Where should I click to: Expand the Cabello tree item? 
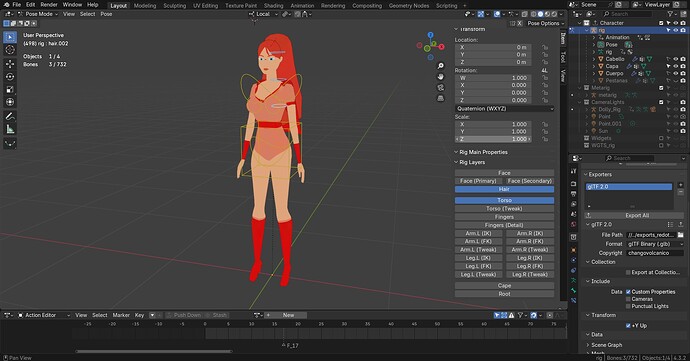coord(594,59)
